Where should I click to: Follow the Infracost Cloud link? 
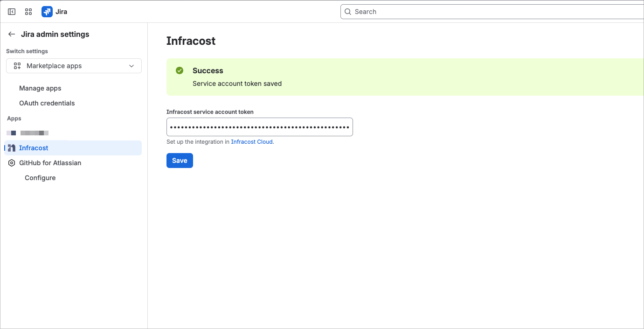click(252, 142)
